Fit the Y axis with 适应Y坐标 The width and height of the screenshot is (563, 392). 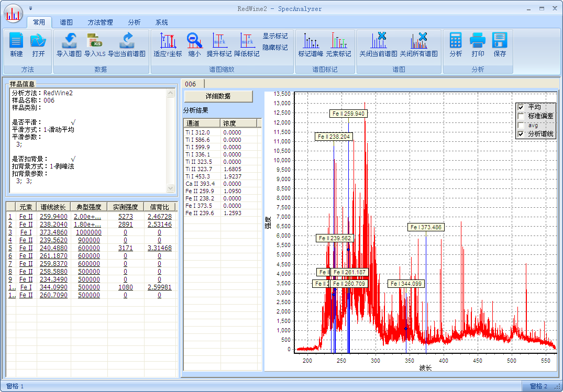coord(168,44)
